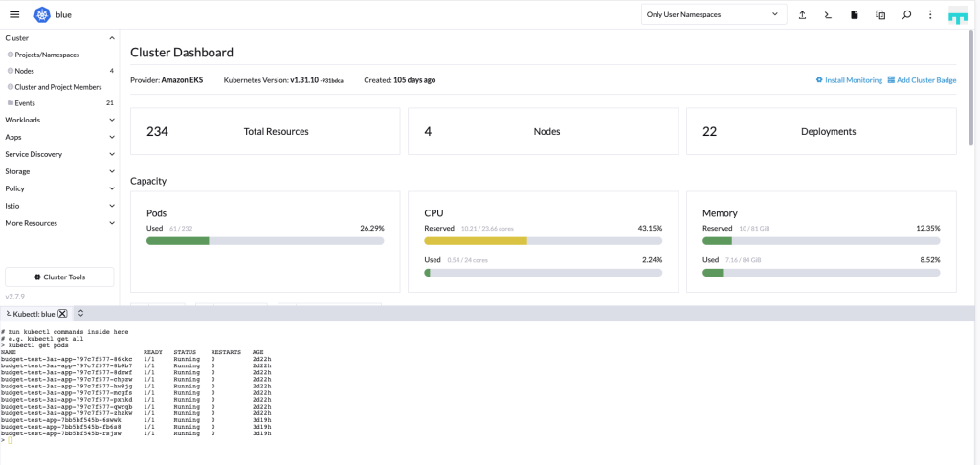Screen dimensions: 980x465
Task: Select Nodes in the Cluster menu
Action: [x=25, y=71]
